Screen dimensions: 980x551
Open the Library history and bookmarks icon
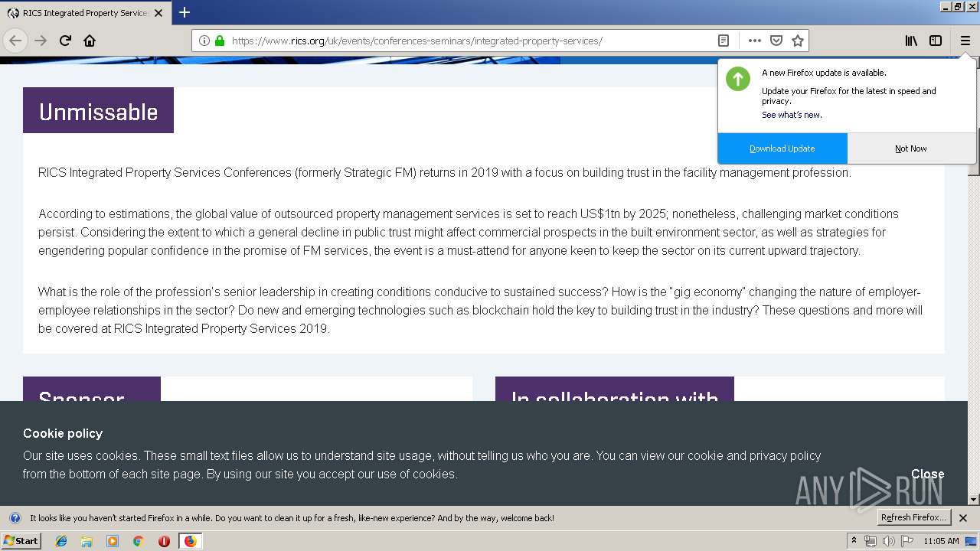(x=911, y=41)
